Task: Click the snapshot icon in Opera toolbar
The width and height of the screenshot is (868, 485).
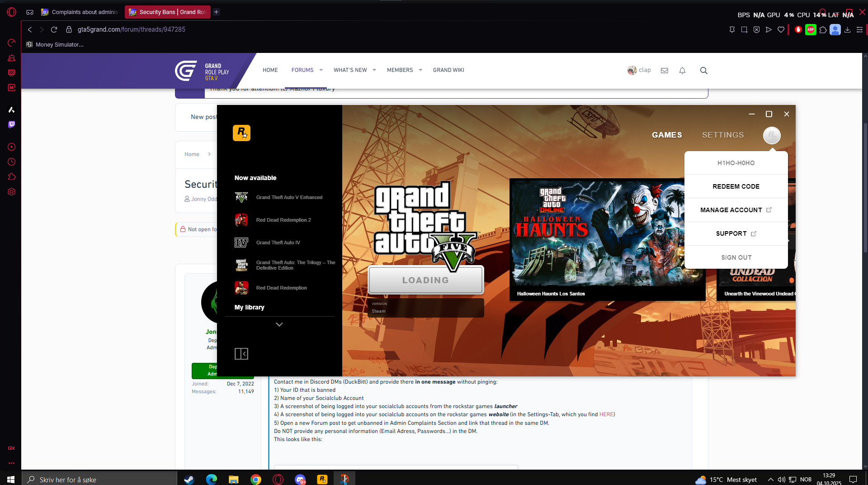Action: coord(744,29)
